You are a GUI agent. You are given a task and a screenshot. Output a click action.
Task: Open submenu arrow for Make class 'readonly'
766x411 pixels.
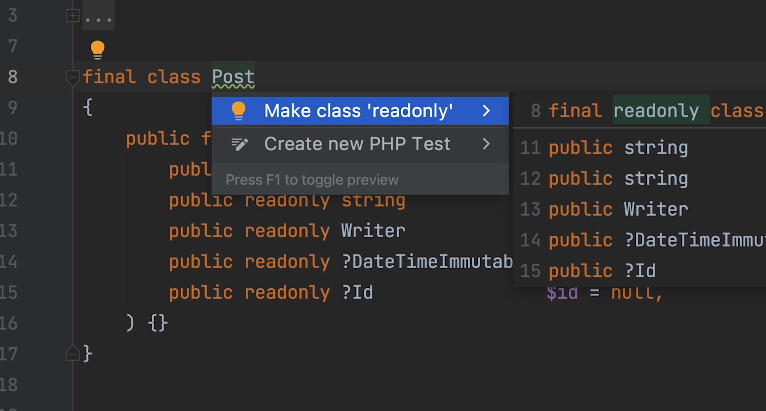486,111
